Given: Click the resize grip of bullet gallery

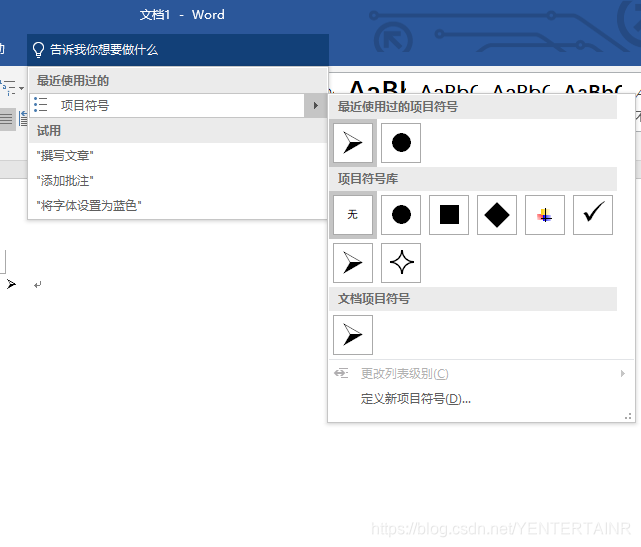Looking at the screenshot, I should click(628, 417).
